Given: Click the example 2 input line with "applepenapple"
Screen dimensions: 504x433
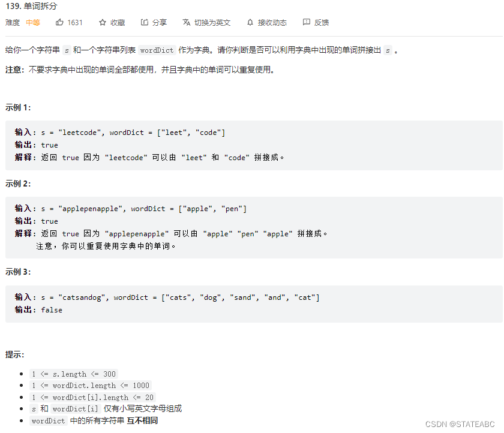Looking at the screenshot, I should (131, 209).
